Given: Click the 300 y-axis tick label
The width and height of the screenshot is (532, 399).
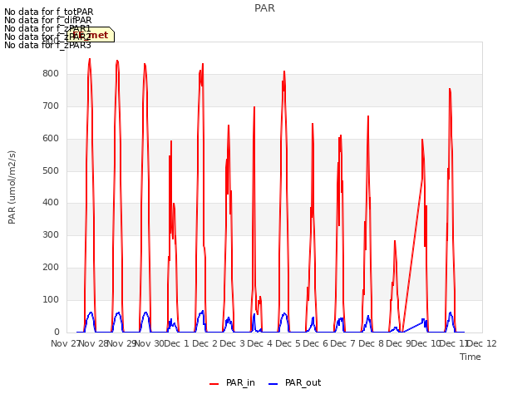Looking at the screenshot, I should (x=51, y=234).
